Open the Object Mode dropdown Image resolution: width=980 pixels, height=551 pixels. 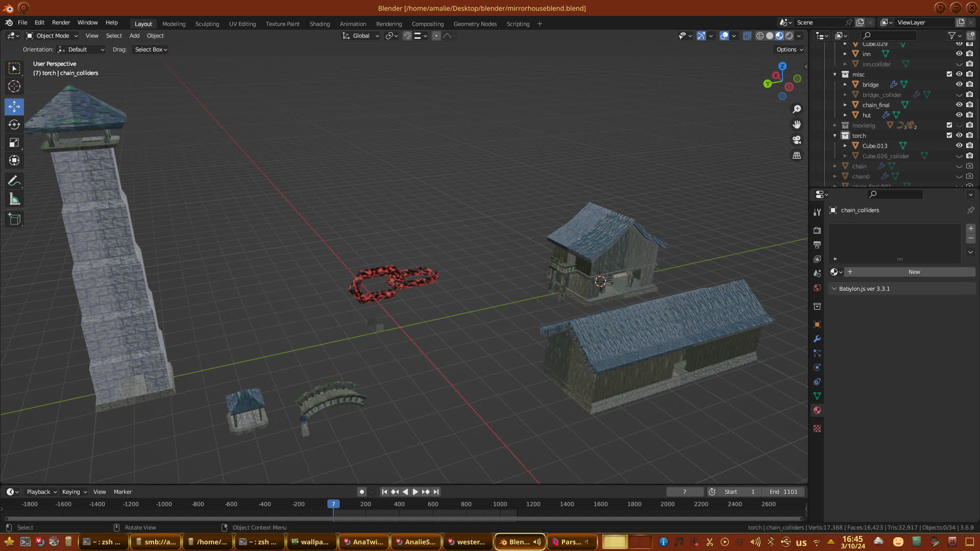pyautogui.click(x=52, y=36)
